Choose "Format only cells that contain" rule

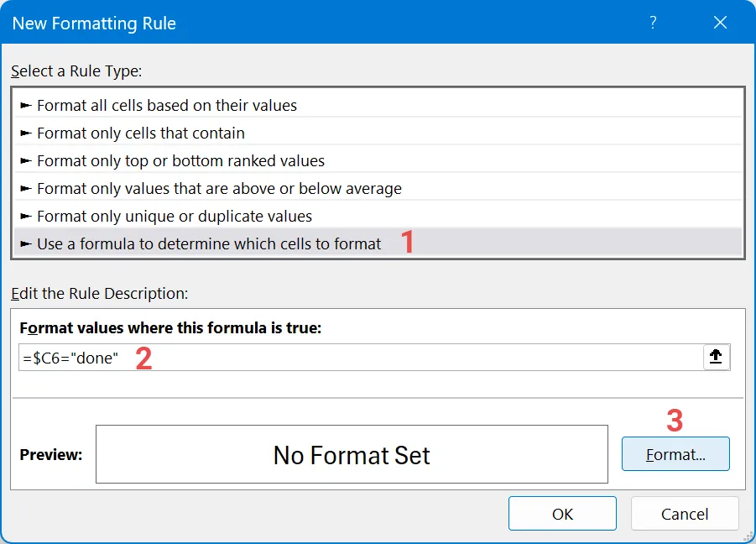[141, 133]
